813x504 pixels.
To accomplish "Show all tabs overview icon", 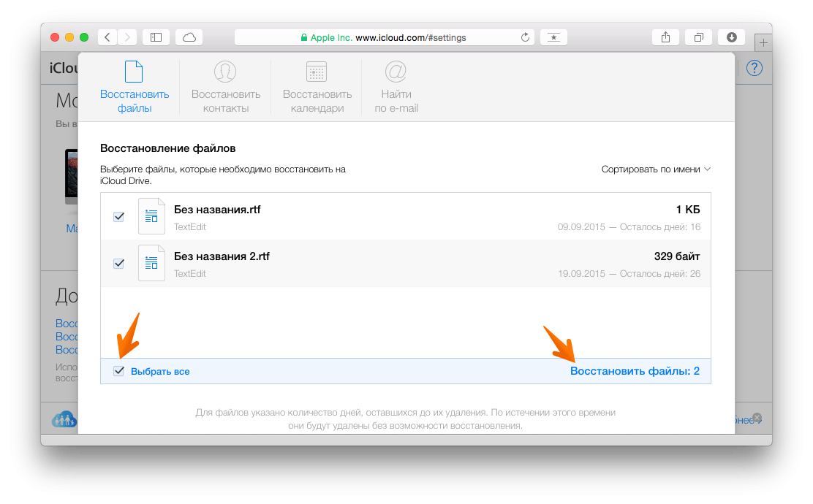I will pyautogui.click(x=699, y=37).
